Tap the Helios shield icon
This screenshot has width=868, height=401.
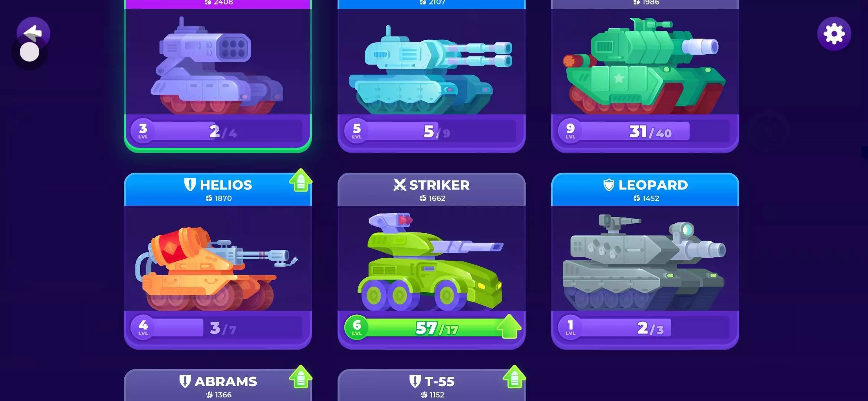[190, 185]
